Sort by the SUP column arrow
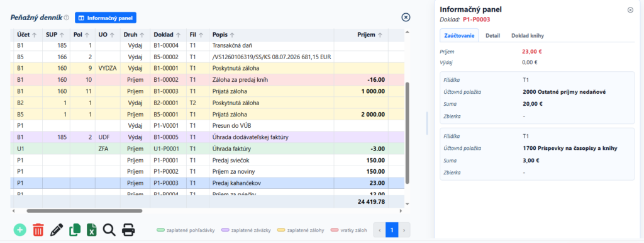644x243 pixels. point(62,35)
